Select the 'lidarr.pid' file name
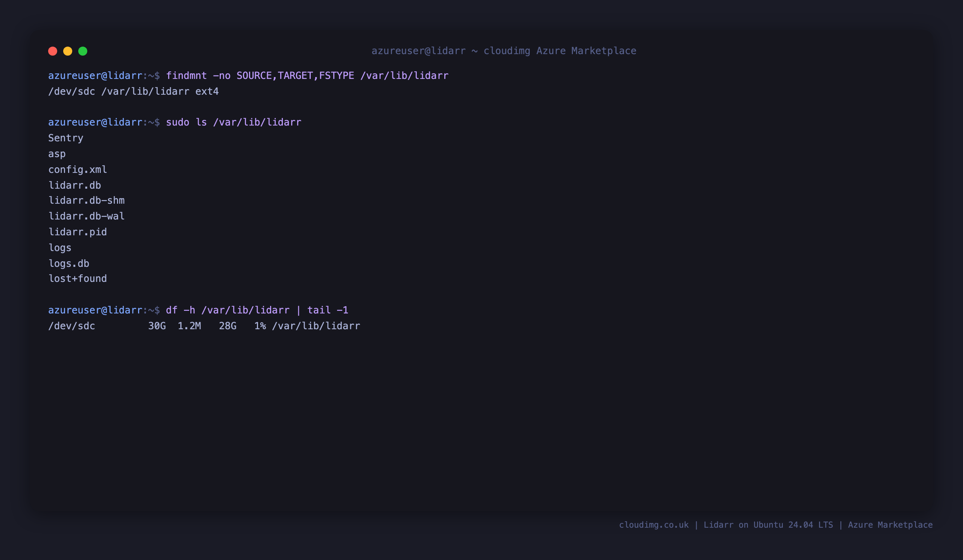 pyautogui.click(x=77, y=232)
